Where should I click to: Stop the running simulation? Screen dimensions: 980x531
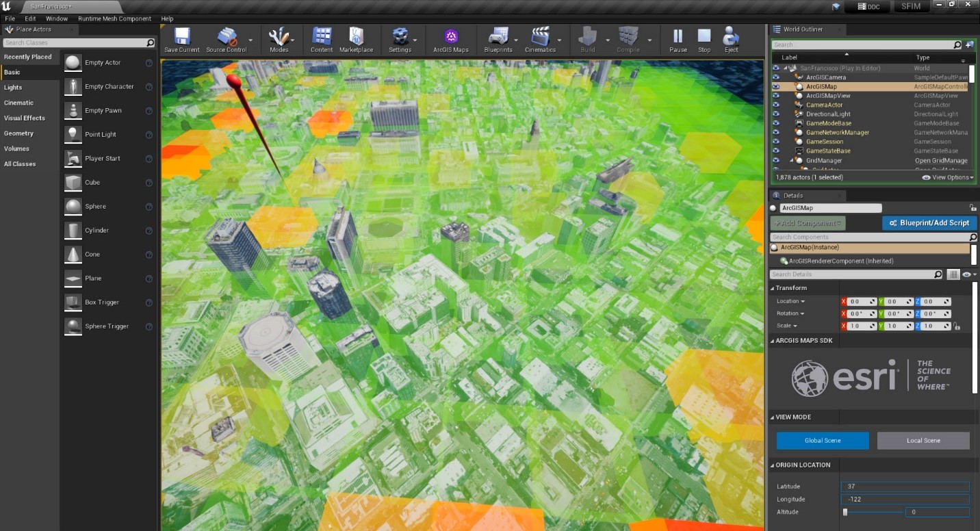click(704, 40)
